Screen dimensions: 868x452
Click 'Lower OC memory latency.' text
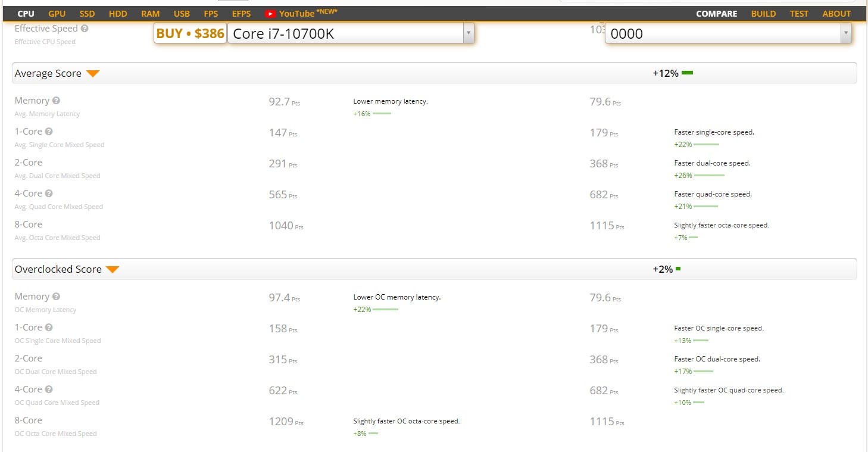pos(396,297)
